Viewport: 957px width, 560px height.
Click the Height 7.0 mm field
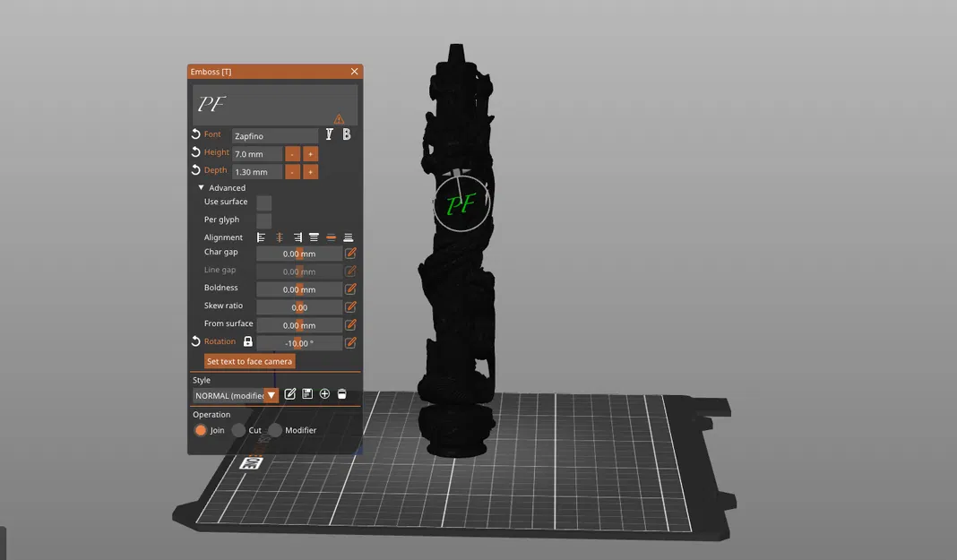click(257, 154)
